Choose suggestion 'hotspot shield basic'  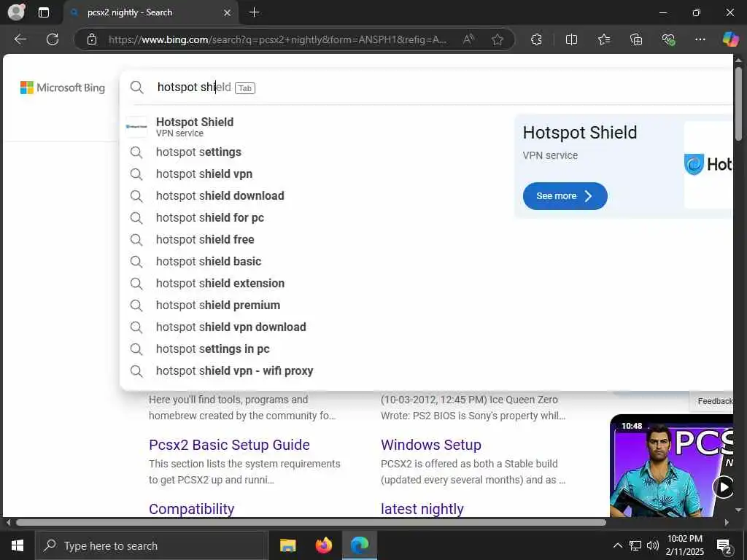coord(314,262)
